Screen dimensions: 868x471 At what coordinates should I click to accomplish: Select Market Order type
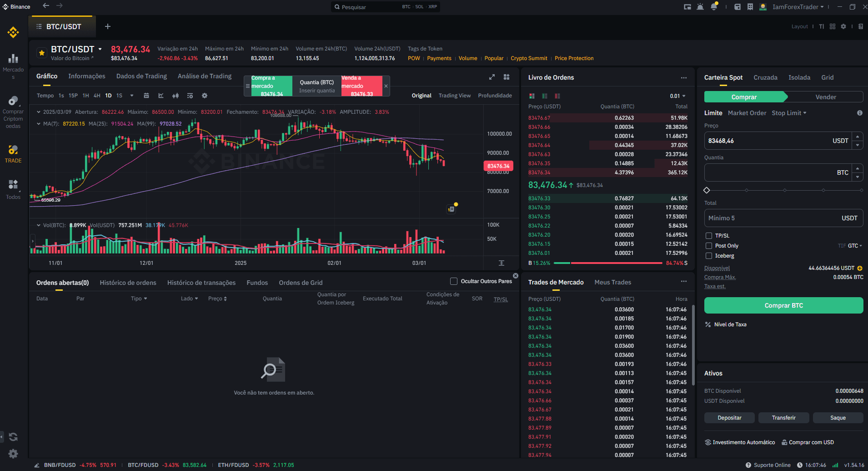coord(747,113)
